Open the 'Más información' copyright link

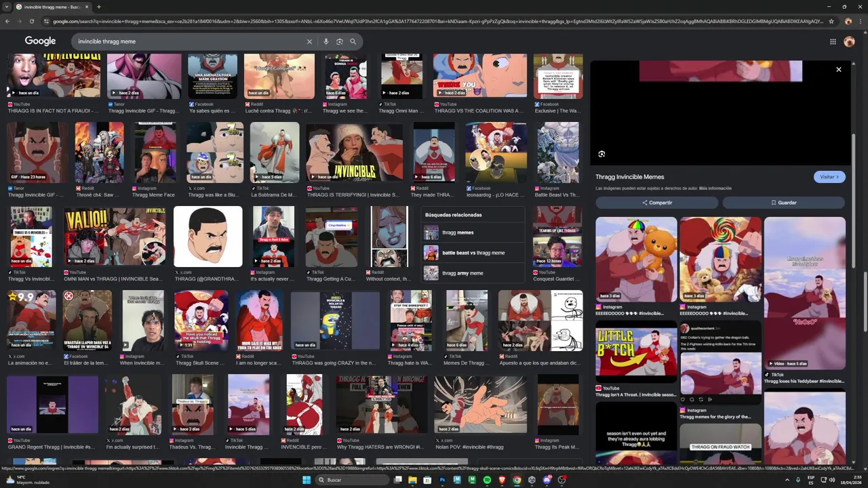[715, 188]
